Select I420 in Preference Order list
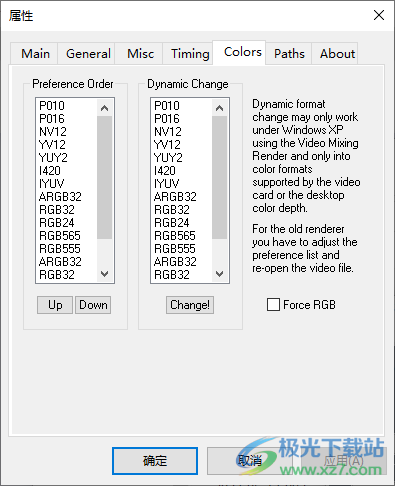 click(66, 171)
